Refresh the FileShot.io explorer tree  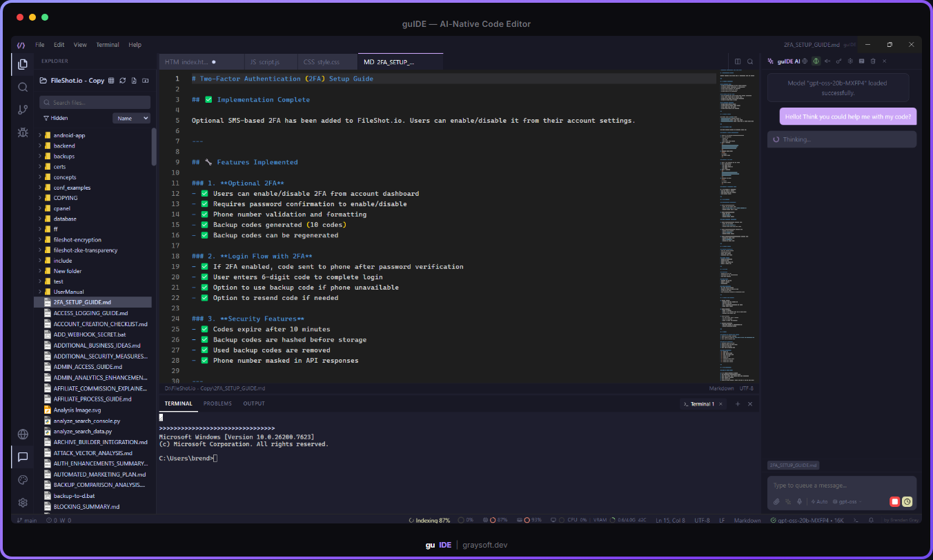(x=122, y=81)
